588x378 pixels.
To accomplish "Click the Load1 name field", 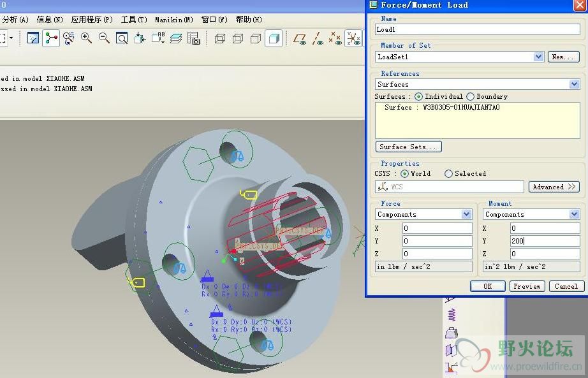I will click(x=478, y=29).
